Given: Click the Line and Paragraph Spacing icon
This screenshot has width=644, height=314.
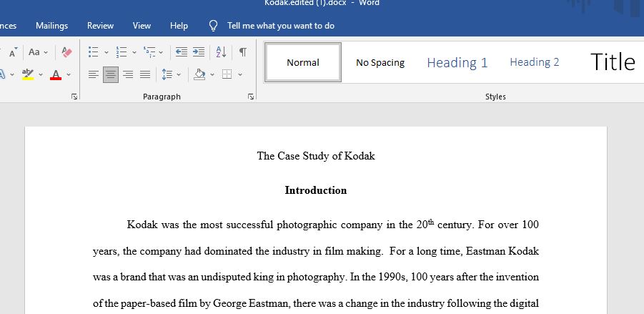Looking at the screenshot, I should [167, 74].
